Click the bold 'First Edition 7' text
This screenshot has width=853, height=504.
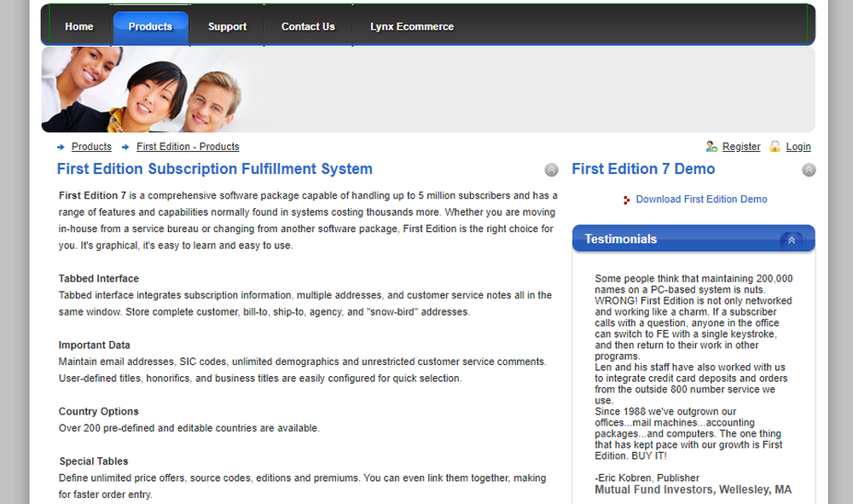pyautogui.click(x=92, y=196)
